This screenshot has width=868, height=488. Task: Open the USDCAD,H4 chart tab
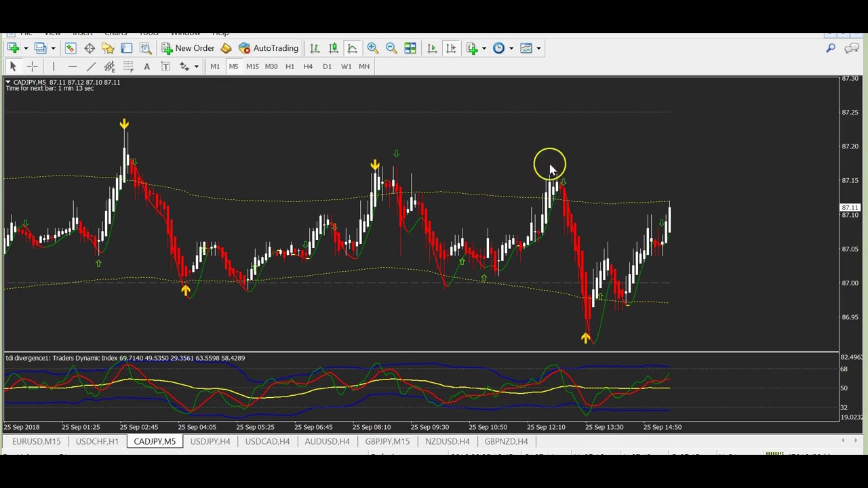(x=267, y=441)
